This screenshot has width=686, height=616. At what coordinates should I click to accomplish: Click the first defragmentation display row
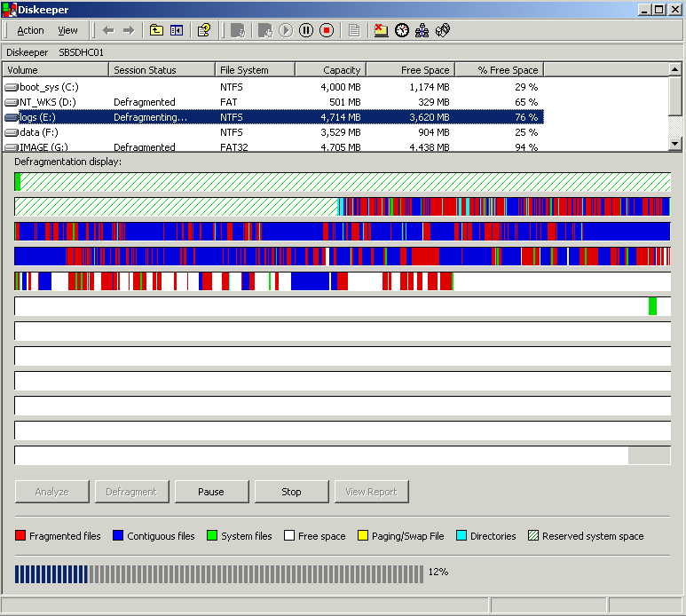pos(343,182)
